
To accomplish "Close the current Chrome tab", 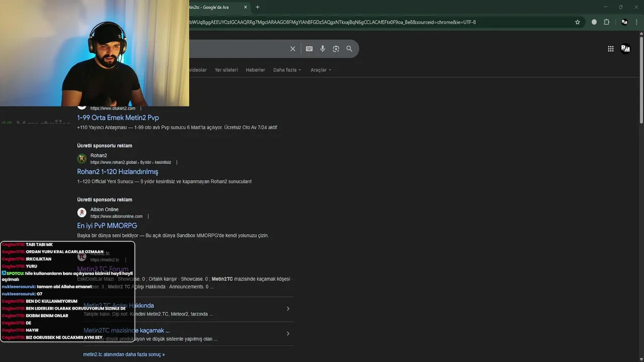I will [x=246, y=7].
